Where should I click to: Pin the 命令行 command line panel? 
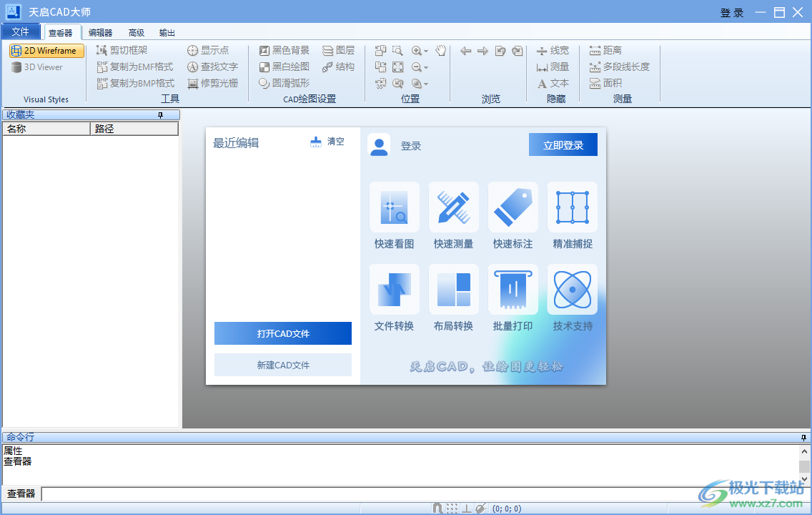(803, 438)
